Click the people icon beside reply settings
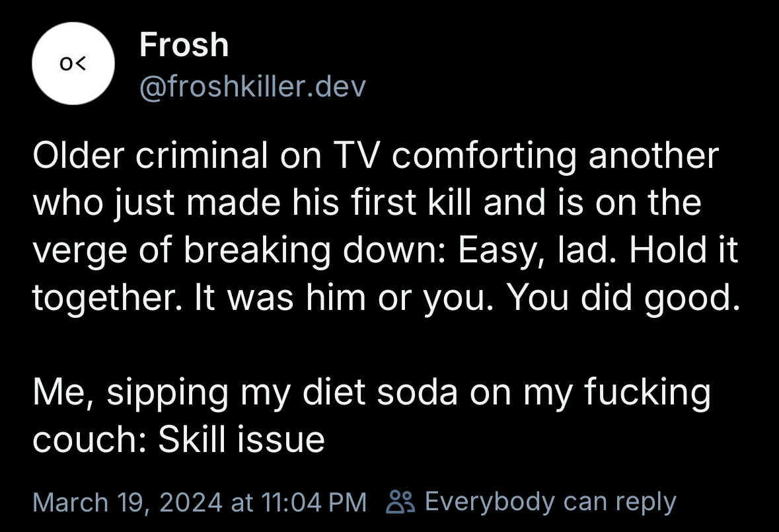779x532 pixels. click(400, 502)
